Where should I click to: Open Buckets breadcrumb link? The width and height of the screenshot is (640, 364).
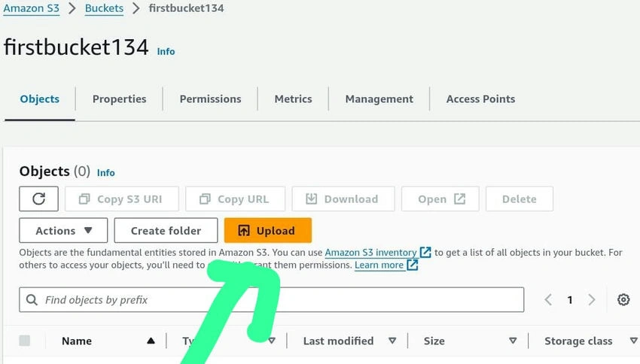tap(104, 8)
